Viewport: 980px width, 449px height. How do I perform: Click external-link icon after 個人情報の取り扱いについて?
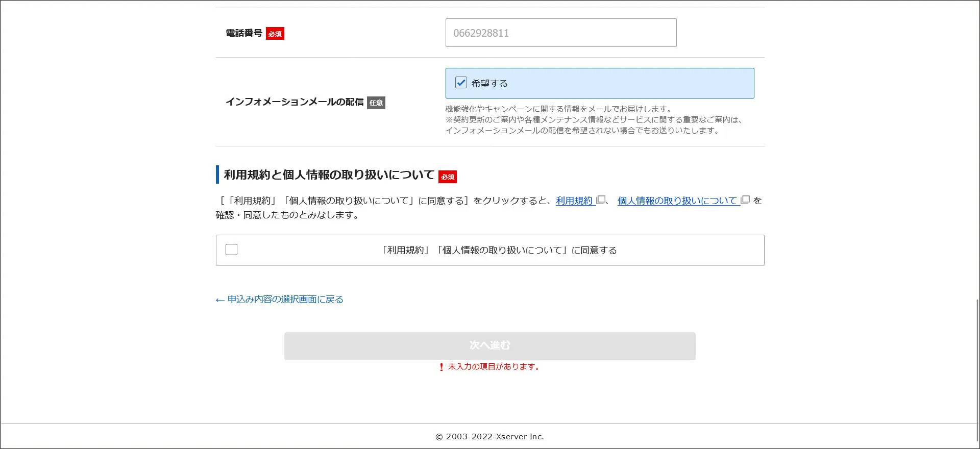(x=745, y=199)
